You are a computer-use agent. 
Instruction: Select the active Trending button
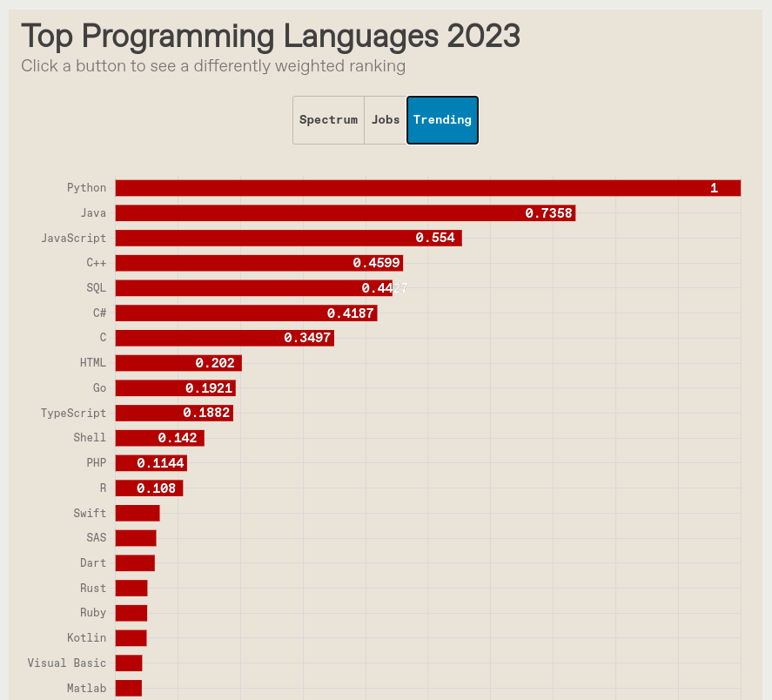(442, 119)
